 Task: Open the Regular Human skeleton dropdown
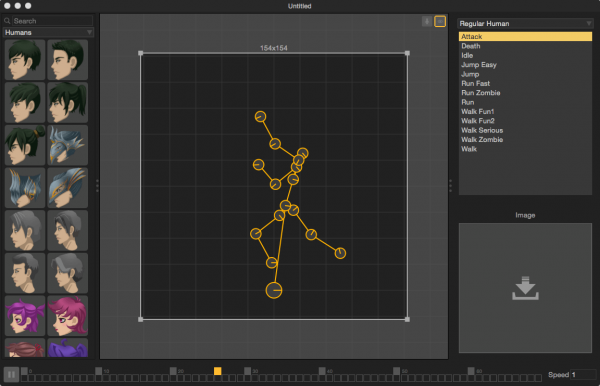525,24
